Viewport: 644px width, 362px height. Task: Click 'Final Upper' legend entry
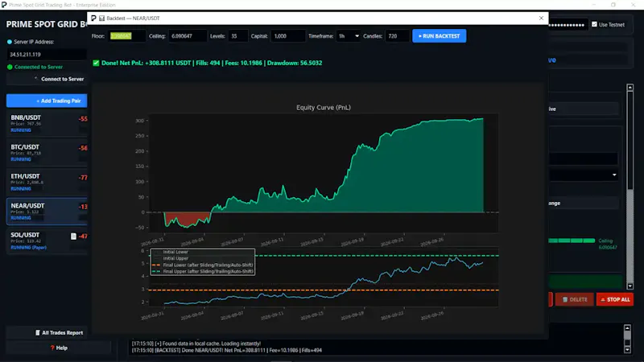coord(203,271)
